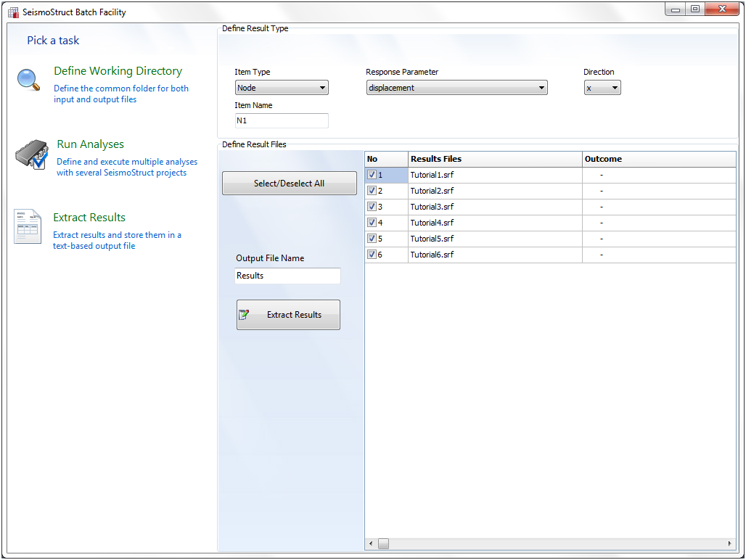Click the magnifying glass Define Working Directory icon
The image size is (746, 560).
click(x=28, y=79)
